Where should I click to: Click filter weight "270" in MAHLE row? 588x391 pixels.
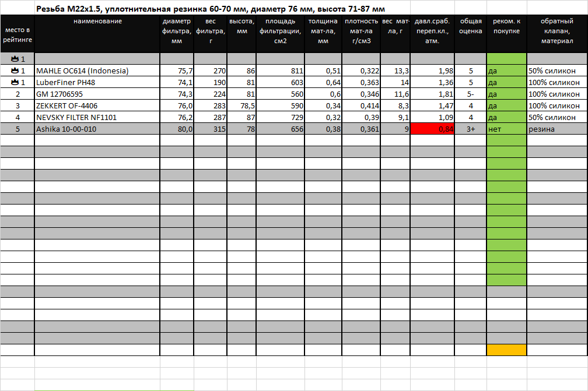tap(211, 71)
